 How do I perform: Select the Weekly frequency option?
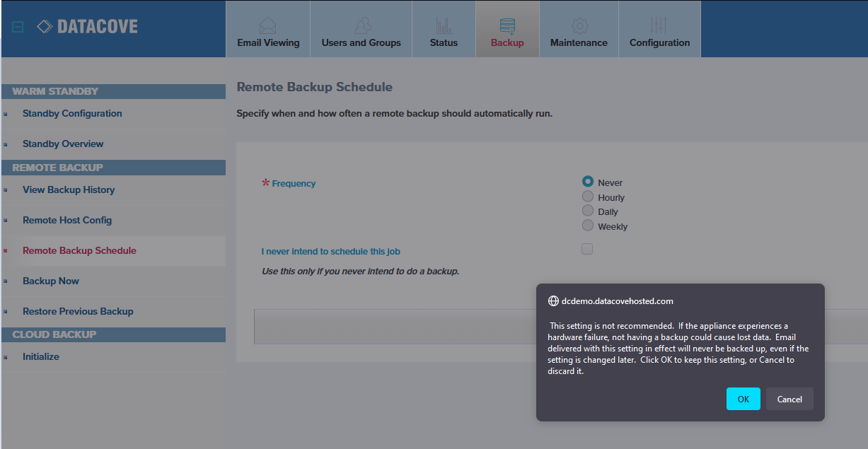(x=588, y=226)
